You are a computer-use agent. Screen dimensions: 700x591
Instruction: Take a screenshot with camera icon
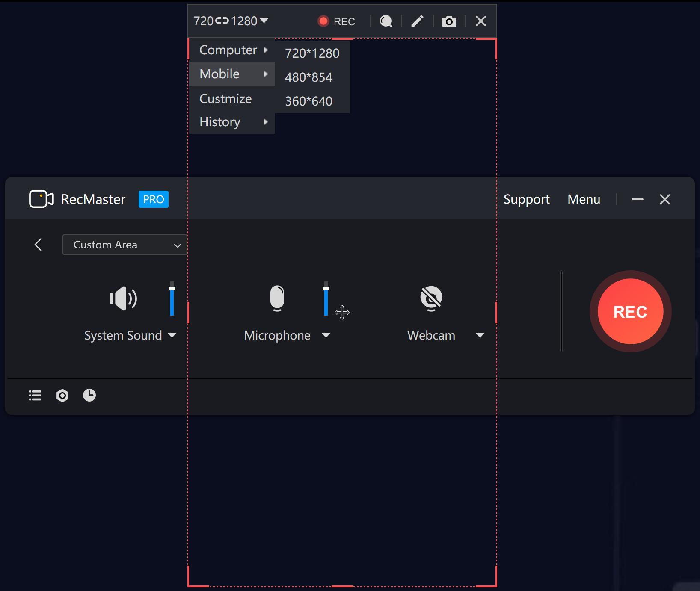[x=449, y=21]
